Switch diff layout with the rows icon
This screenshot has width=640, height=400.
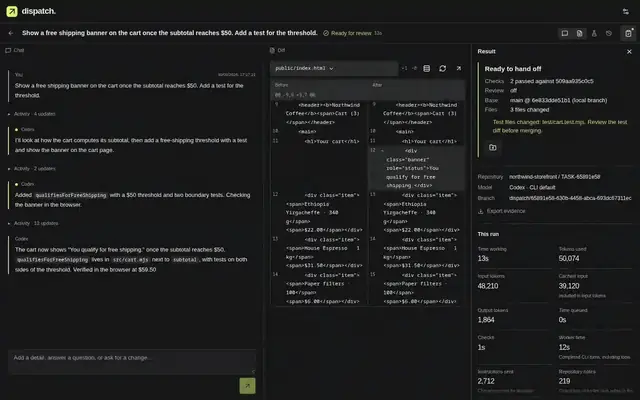(427, 68)
